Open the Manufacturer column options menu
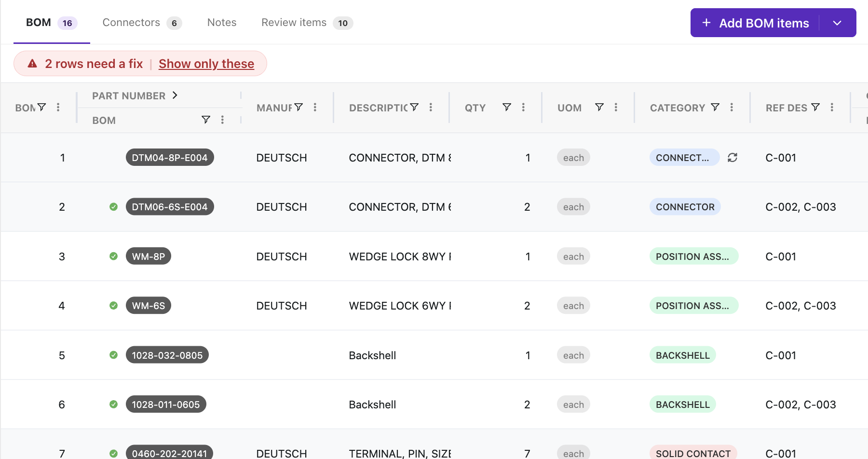 [315, 107]
